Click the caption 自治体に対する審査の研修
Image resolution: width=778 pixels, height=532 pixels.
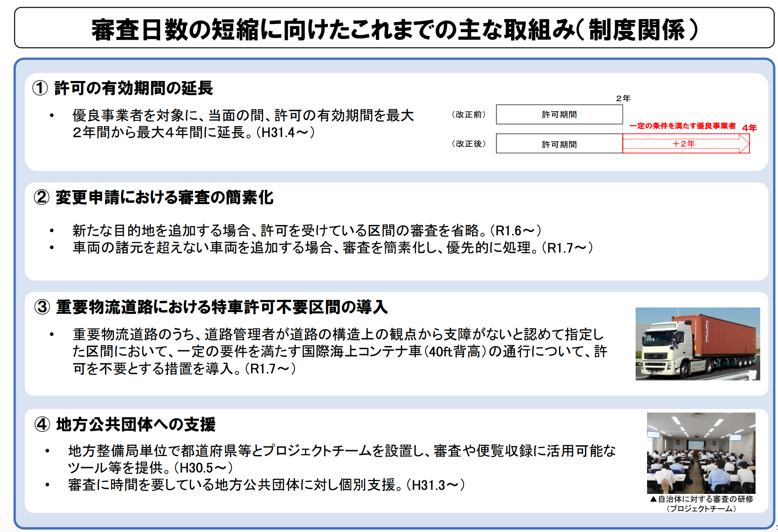[x=702, y=499]
